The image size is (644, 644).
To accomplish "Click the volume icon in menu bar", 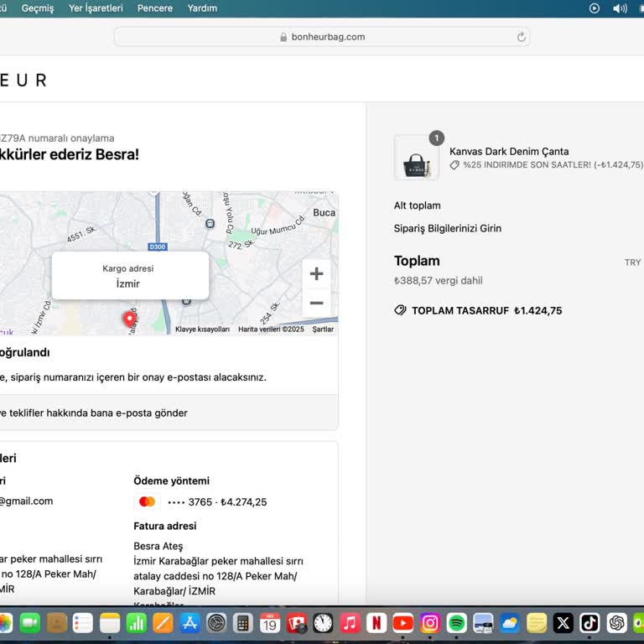I will 620,8.
